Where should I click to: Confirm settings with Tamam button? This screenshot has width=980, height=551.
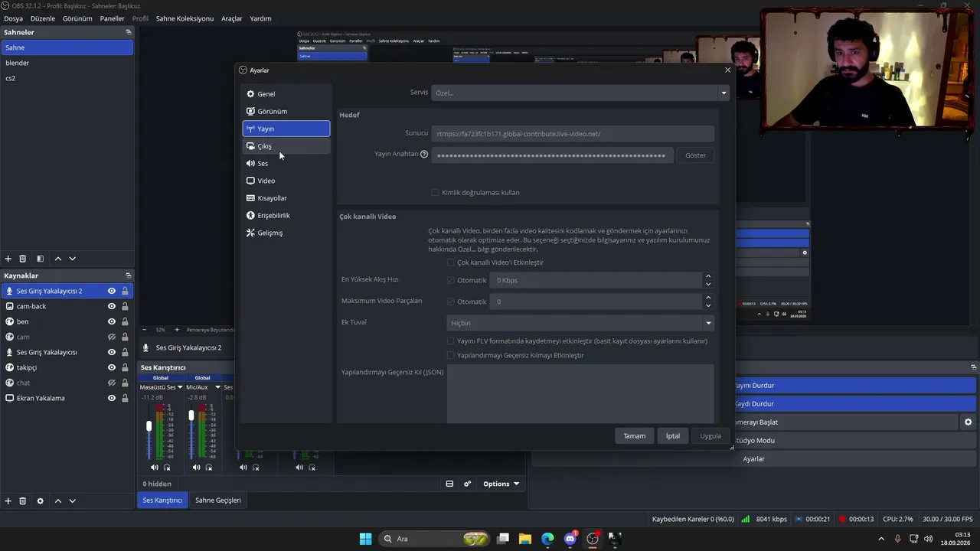[x=634, y=436]
